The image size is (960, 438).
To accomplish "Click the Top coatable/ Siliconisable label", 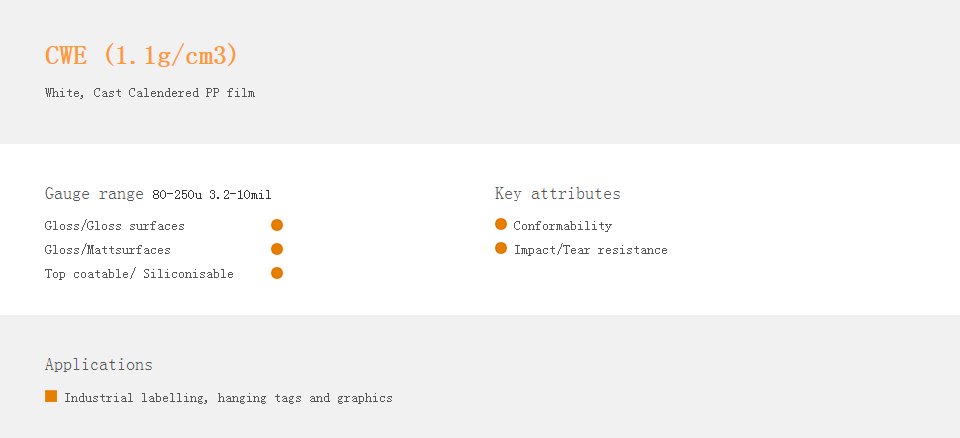I will tap(139, 274).
